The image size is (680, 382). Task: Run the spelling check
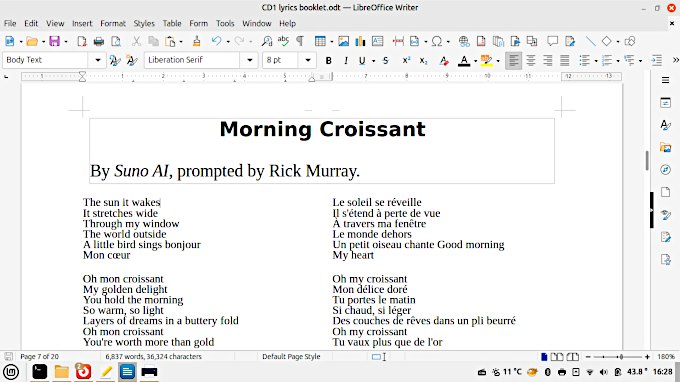pyautogui.click(x=283, y=41)
